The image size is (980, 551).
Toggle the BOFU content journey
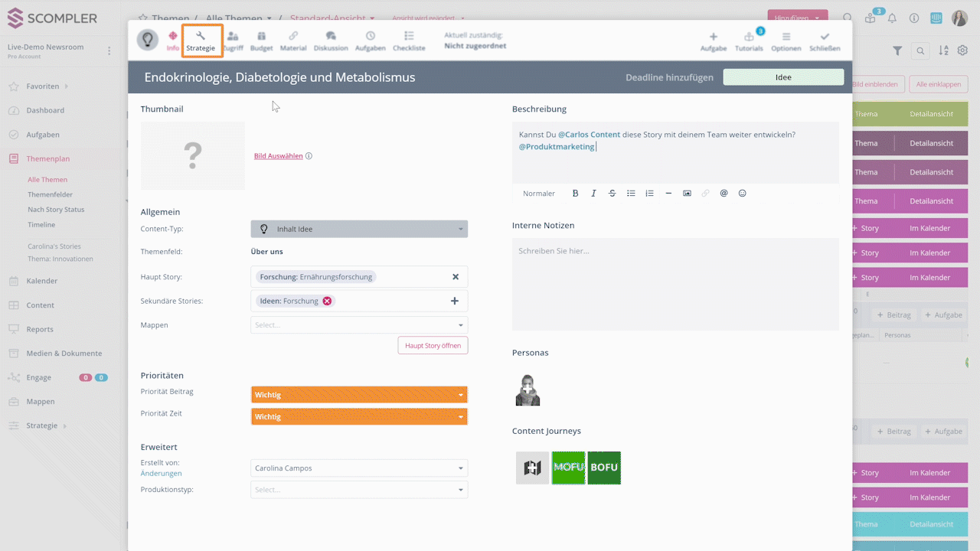pos(604,468)
